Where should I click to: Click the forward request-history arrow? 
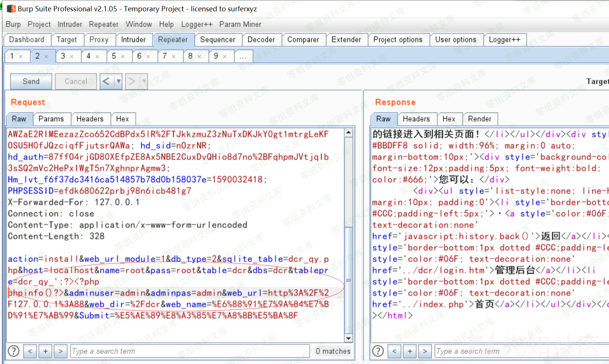pos(132,81)
